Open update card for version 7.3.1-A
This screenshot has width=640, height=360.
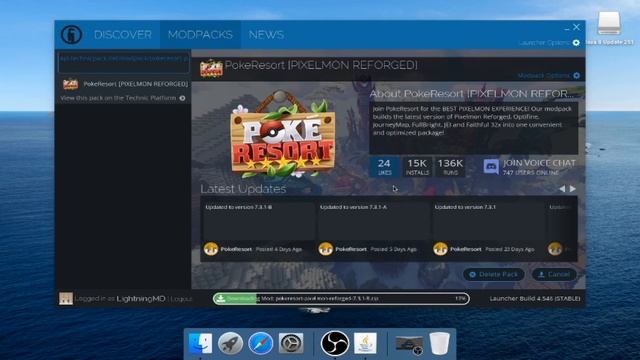tap(373, 229)
